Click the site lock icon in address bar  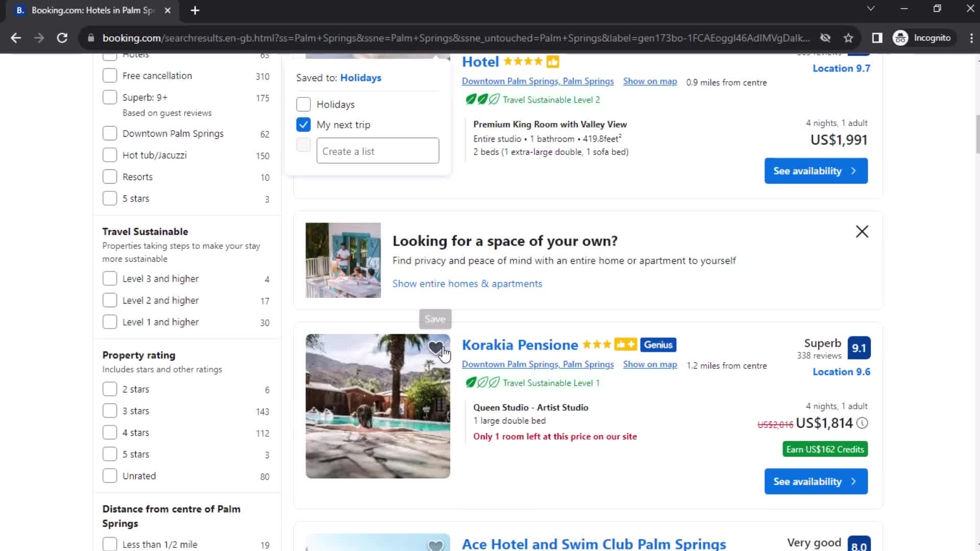click(x=91, y=38)
